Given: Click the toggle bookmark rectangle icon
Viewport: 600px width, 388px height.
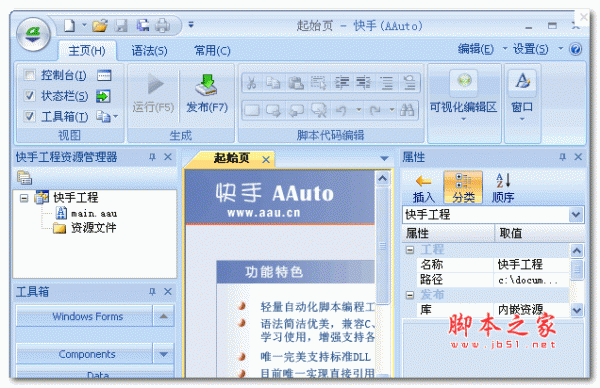Looking at the screenshot, I should (251, 110).
